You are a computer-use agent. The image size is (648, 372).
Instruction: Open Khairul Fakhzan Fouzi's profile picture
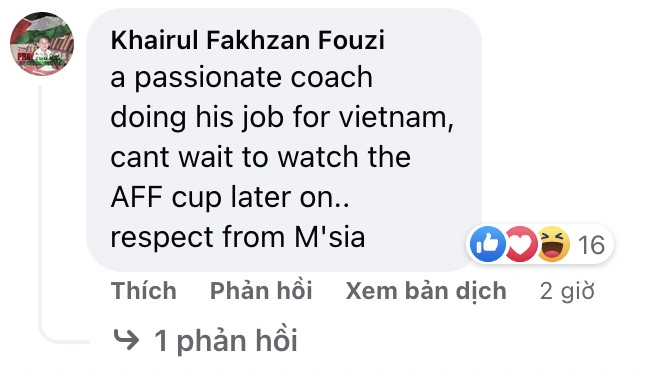42,44
